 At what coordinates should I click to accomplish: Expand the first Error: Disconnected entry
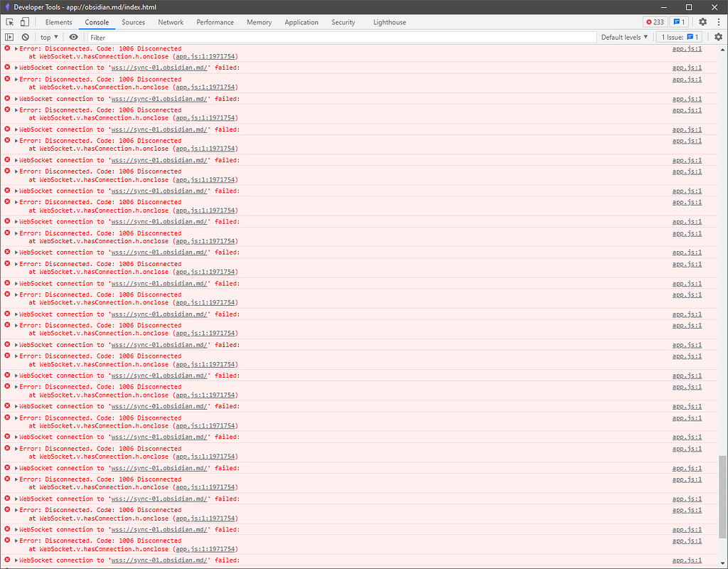point(16,49)
